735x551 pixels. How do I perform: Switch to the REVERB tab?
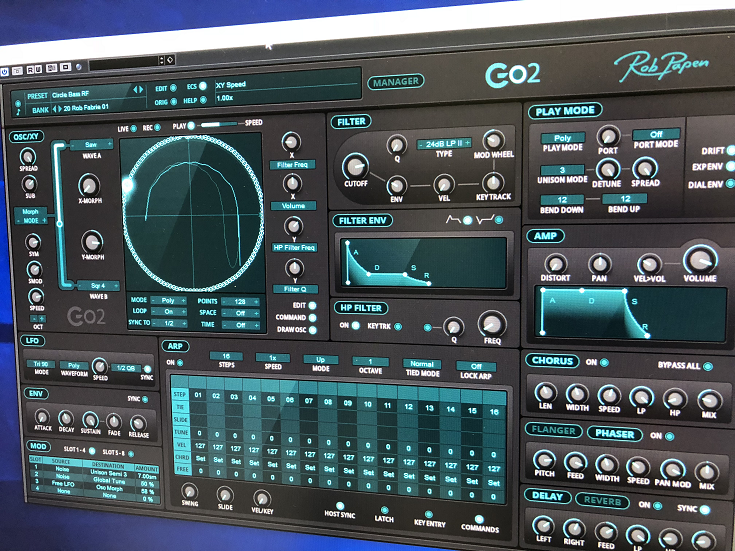602,501
